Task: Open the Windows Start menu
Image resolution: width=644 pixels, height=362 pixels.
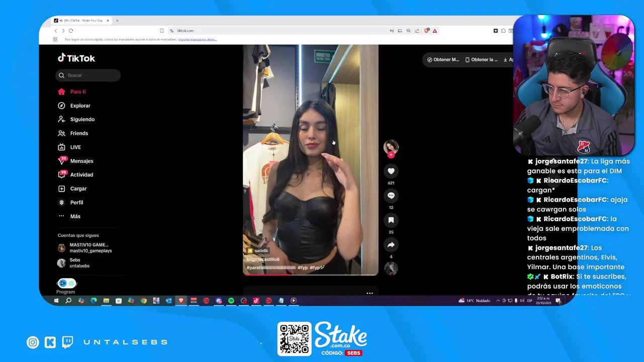Action: click(x=56, y=301)
